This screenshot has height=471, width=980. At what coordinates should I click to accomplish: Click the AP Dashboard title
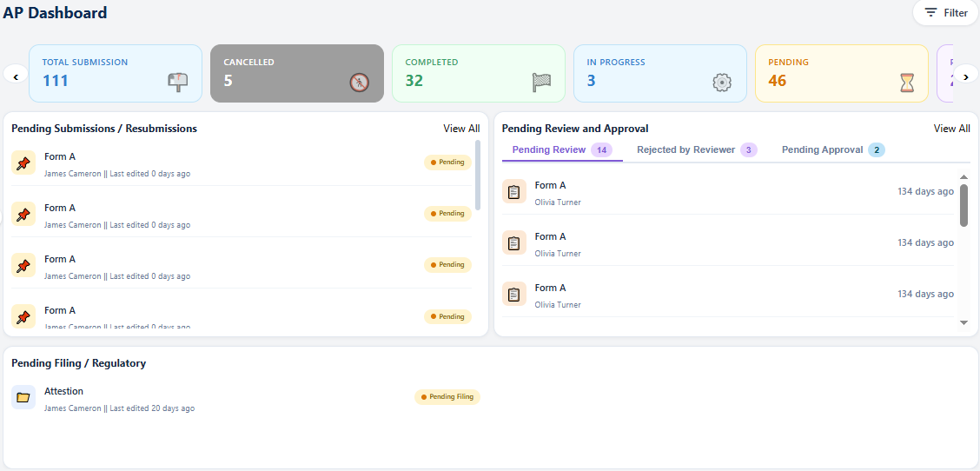point(55,12)
